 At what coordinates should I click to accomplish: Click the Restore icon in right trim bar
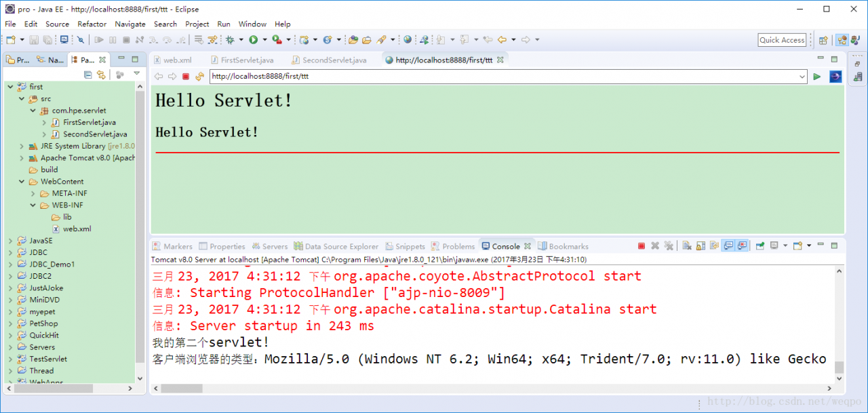click(857, 64)
